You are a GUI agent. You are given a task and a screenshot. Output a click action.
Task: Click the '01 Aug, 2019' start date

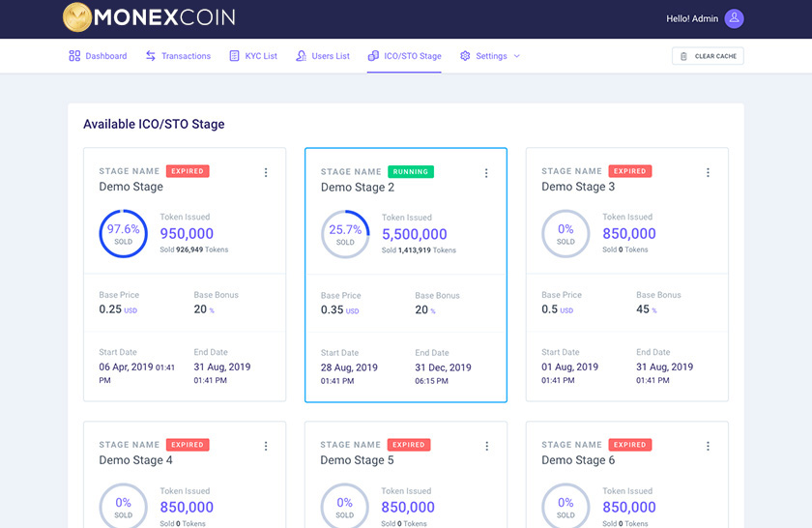click(569, 367)
